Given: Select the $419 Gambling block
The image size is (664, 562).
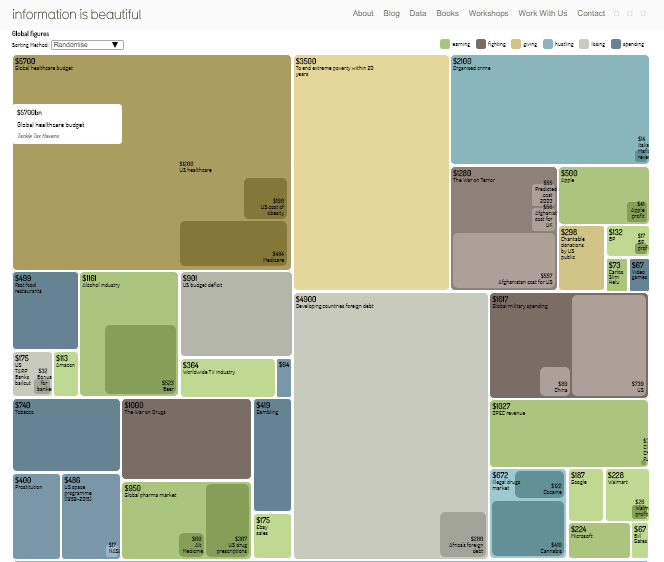Looking at the screenshot, I should pos(272,455).
